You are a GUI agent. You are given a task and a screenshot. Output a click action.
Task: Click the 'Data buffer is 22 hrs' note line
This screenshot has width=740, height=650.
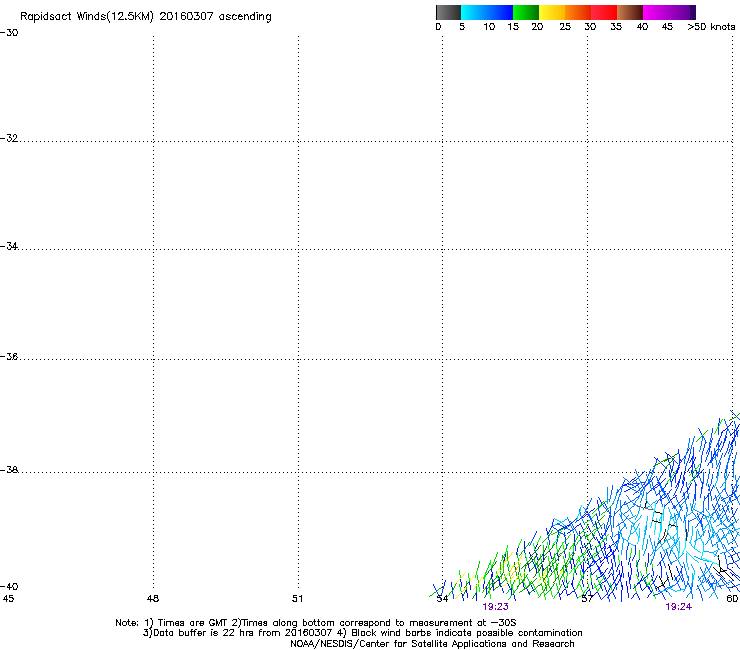coord(362,633)
